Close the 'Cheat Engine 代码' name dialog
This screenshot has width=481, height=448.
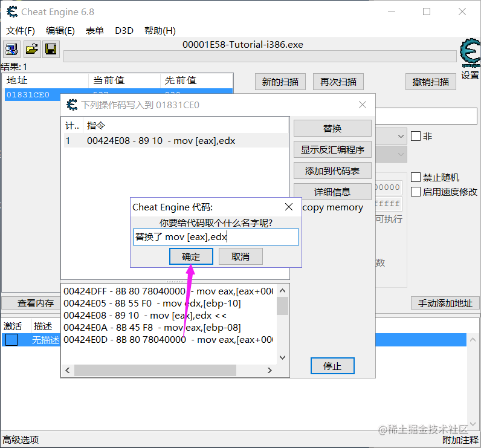pos(289,207)
